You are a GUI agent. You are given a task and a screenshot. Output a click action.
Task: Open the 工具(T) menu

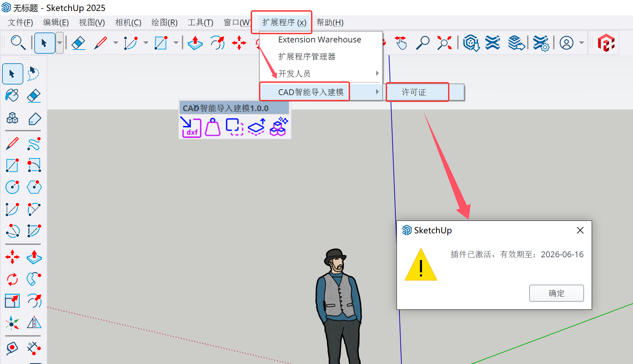click(x=200, y=23)
